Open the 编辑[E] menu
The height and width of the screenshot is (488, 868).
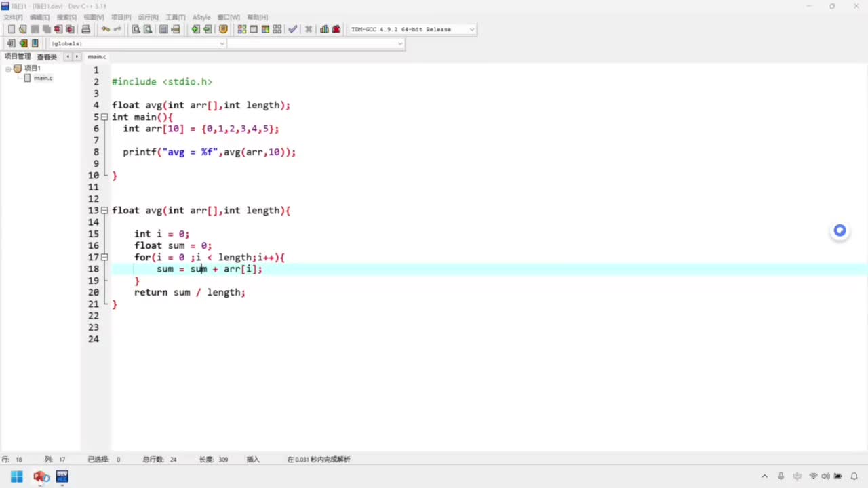(39, 17)
